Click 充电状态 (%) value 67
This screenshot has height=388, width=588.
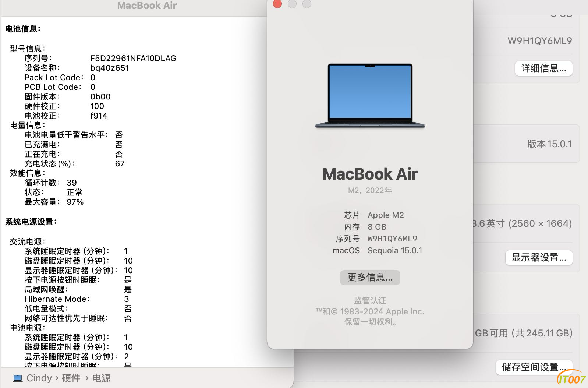pos(120,163)
